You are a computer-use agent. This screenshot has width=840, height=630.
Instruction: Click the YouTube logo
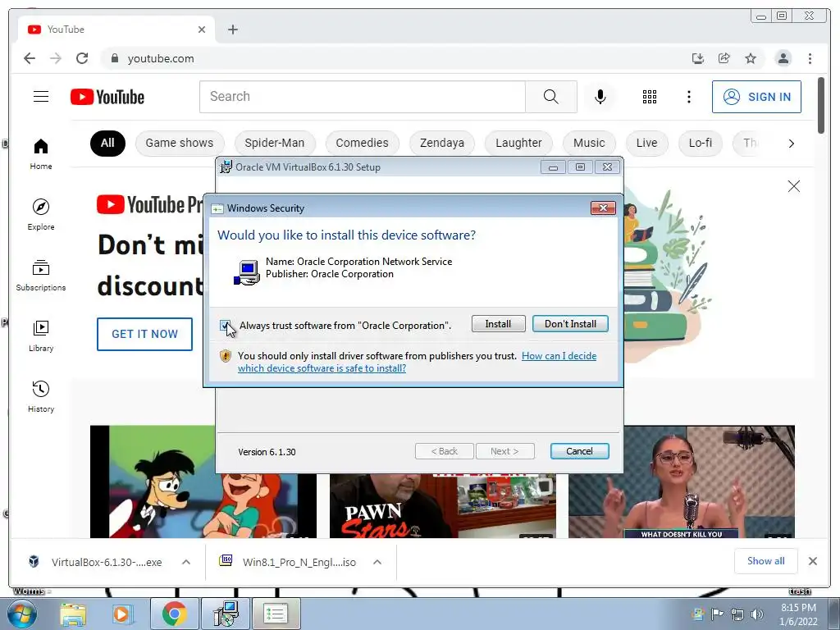[x=107, y=97]
